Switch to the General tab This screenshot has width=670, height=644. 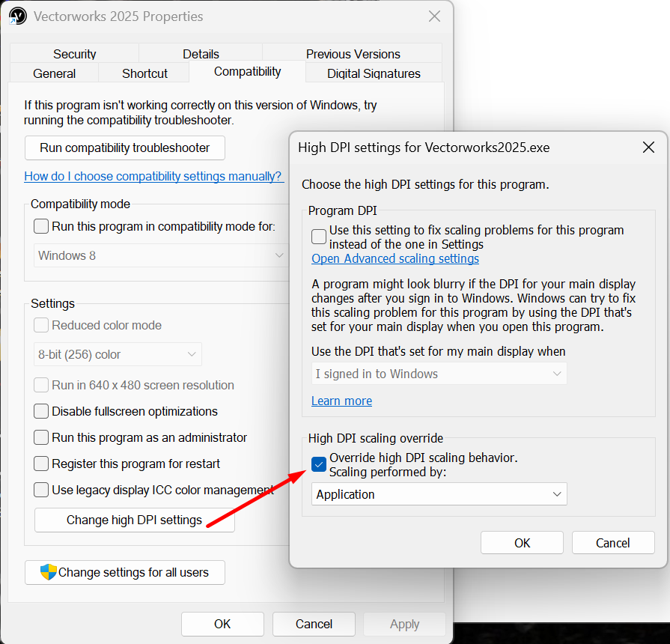pyautogui.click(x=54, y=73)
